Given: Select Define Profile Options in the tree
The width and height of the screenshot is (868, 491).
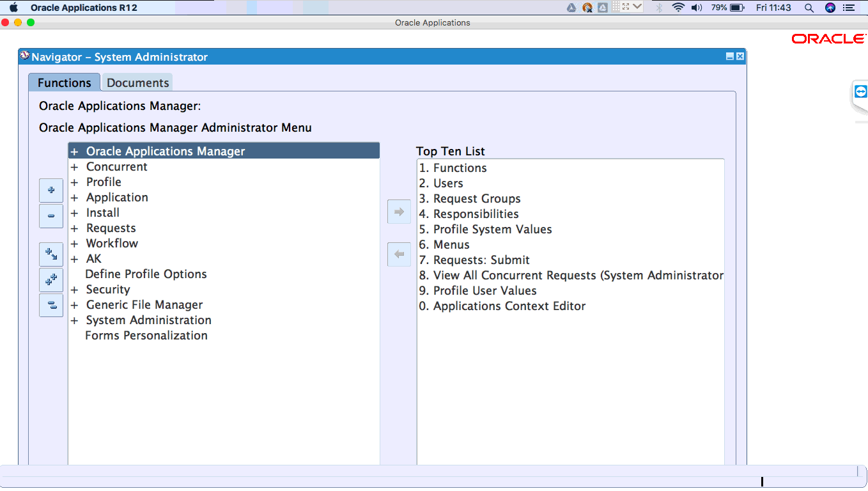Looking at the screenshot, I should (146, 274).
